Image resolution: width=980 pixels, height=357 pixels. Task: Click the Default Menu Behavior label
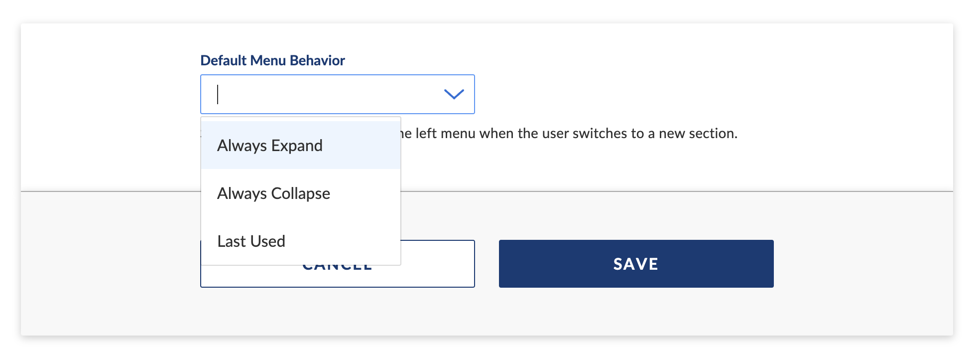[x=272, y=60]
